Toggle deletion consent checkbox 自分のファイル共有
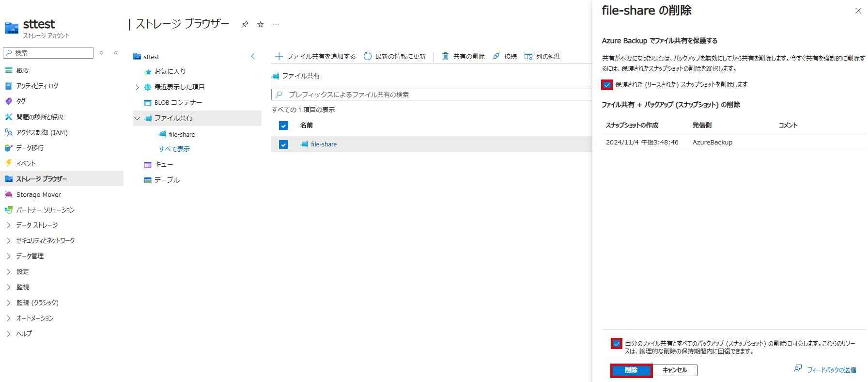This screenshot has height=382, width=868. pyautogui.click(x=616, y=344)
